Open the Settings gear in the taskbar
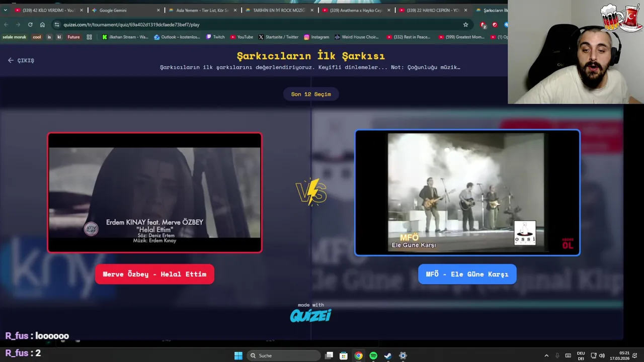 [x=403, y=355]
